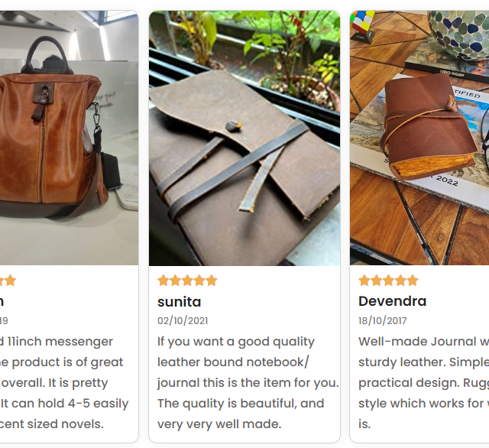
Task: Click the third star of Devendra's rating
Action: [x=388, y=281]
